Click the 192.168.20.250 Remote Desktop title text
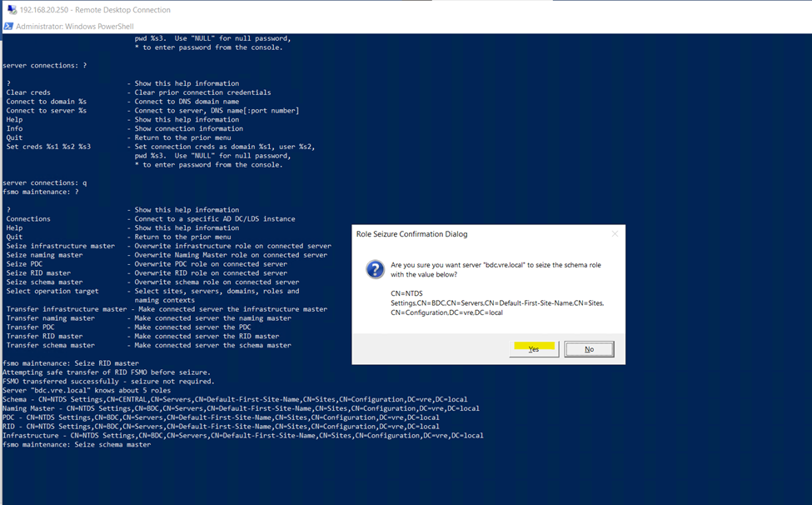The width and height of the screenshot is (812, 505). (95, 10)
